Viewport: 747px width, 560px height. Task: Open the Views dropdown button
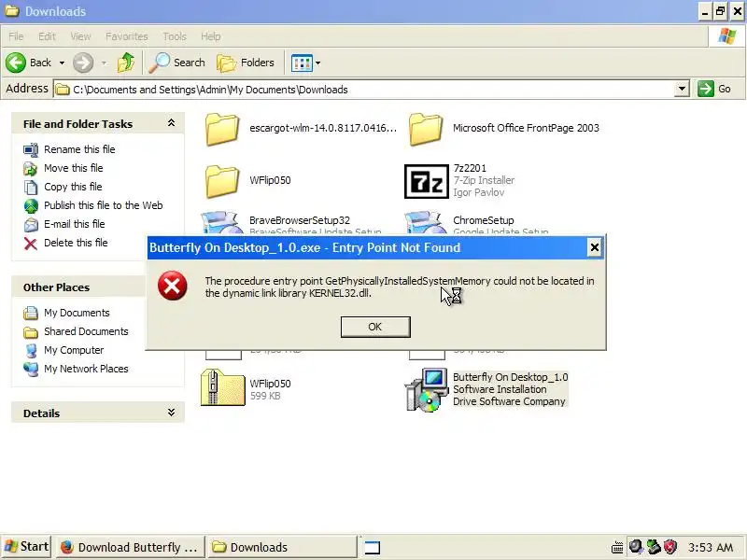click(x=305, y=63)
